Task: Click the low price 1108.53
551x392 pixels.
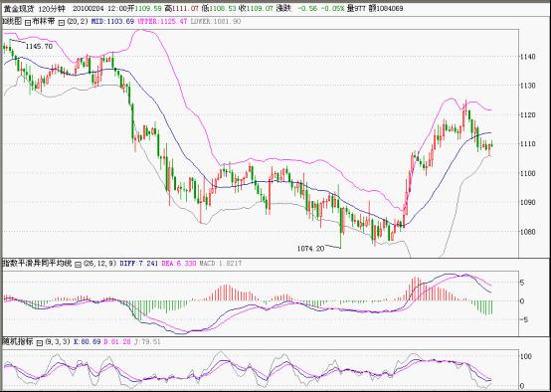Action: pos(223,8)
